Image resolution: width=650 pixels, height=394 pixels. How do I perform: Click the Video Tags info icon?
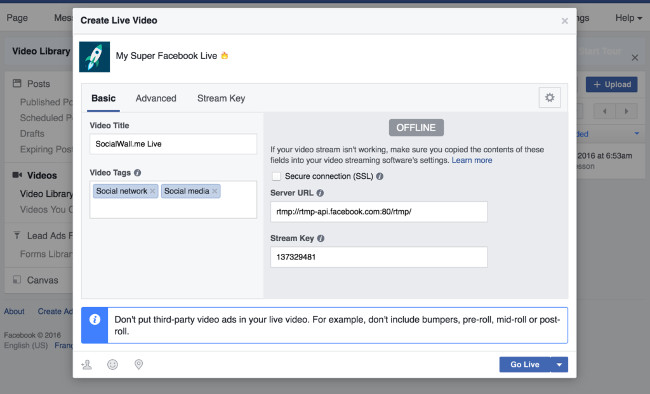[137, 173]
